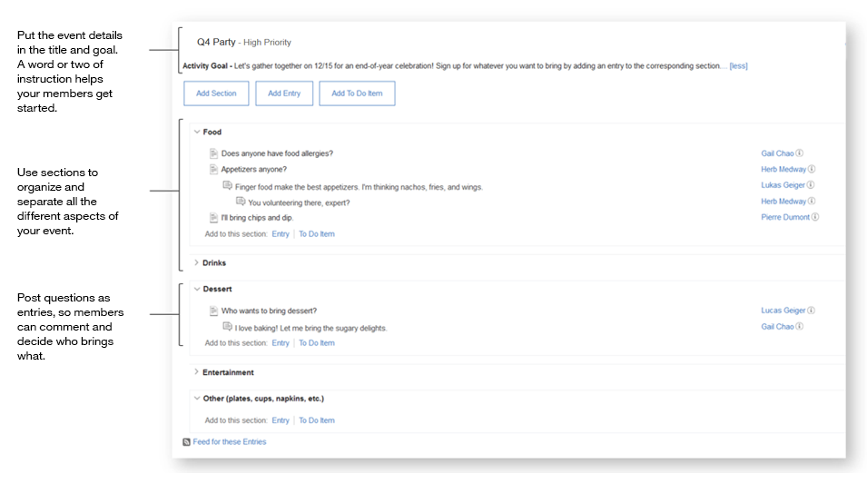The image size is (868, 484).
Task: Collapse the Other (plates, cups, napkins) section
Action: (196, 398)
